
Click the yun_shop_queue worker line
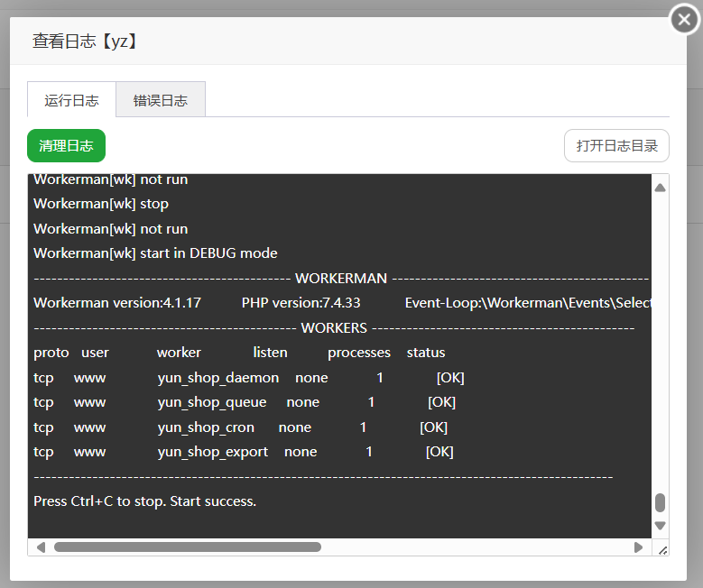[x=244, y=402]
